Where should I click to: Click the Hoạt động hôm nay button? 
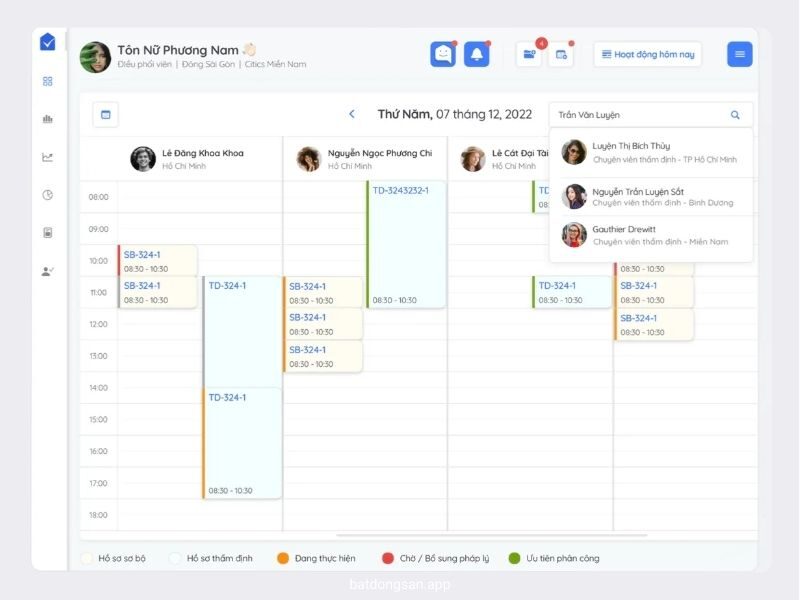point(647,54)
